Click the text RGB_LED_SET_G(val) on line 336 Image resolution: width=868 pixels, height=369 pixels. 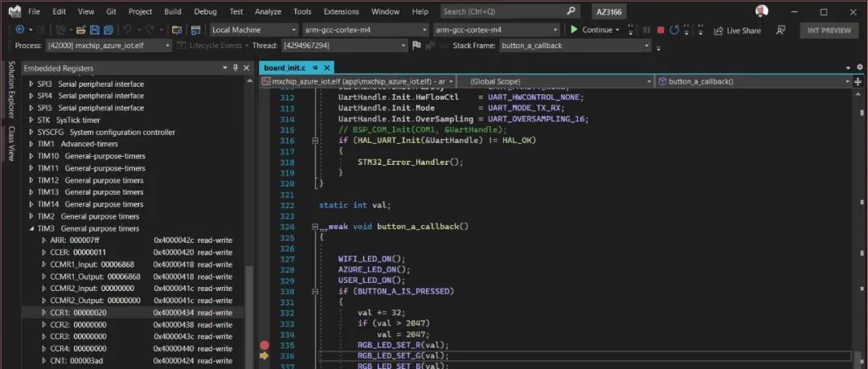tap(403, 355)
